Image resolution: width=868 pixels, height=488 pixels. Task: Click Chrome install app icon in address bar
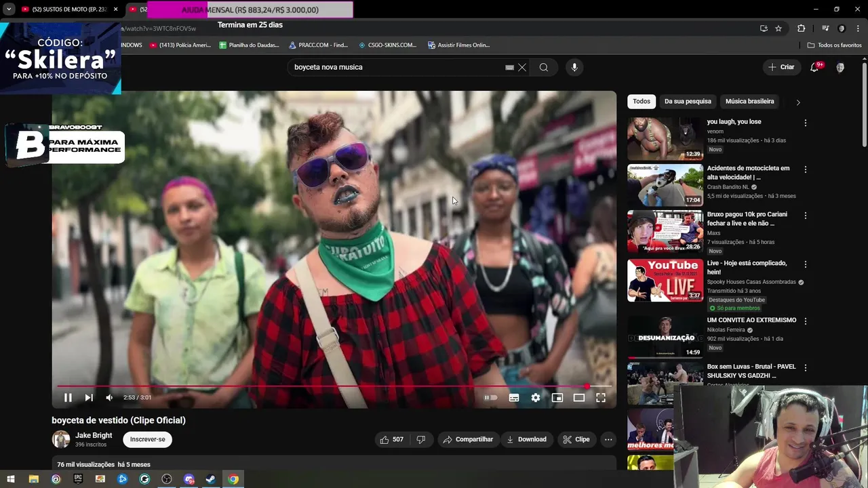point(764,28)
